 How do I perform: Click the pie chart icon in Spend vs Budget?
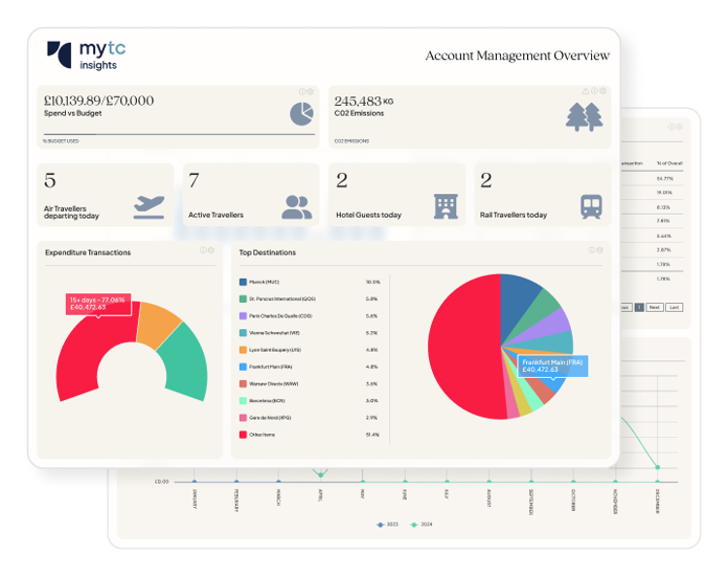302,114
